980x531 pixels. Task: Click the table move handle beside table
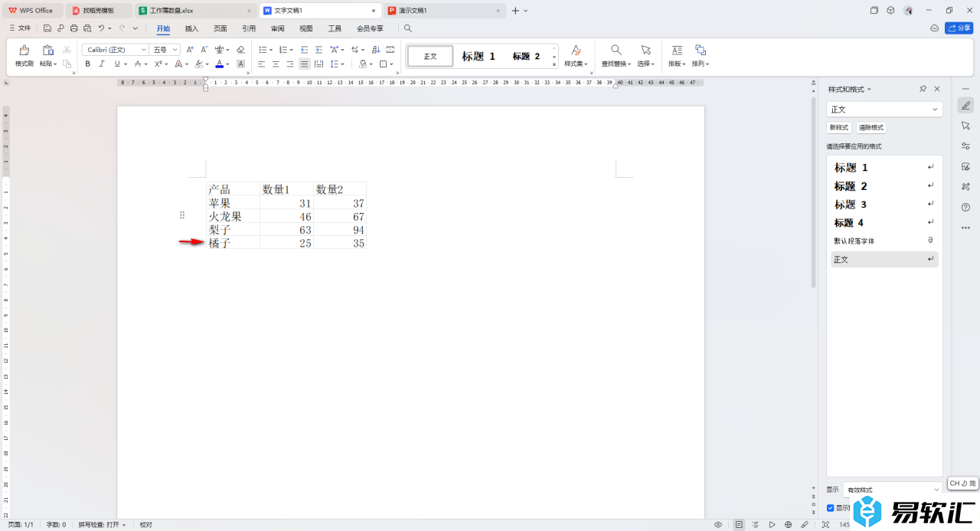182,215
